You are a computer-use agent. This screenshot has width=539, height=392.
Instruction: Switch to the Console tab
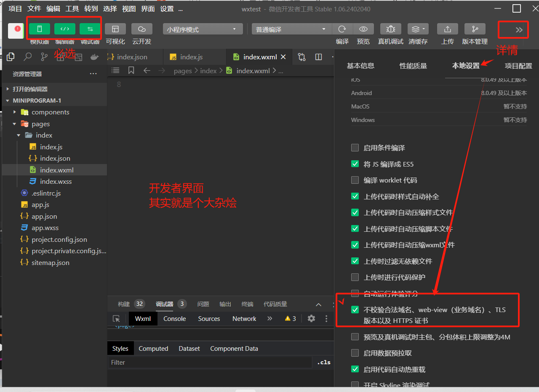tap(174, 318)
